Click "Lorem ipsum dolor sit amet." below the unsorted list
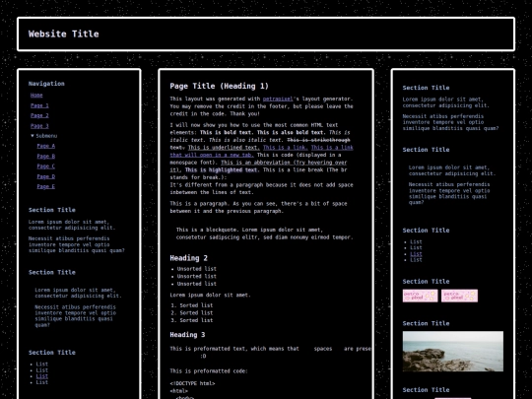Viewport: 532px width, 399px height. 210,295
